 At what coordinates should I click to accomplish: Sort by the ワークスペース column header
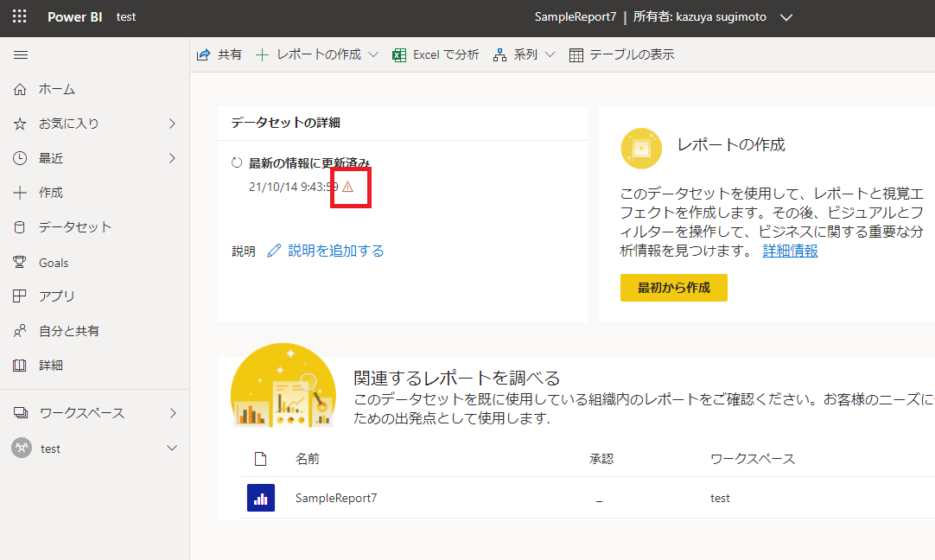[753, 459]
